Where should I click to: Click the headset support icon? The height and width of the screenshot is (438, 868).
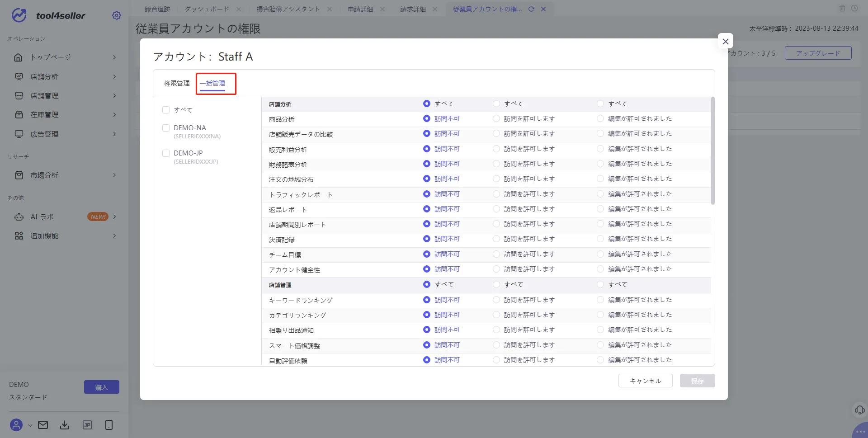coord(859,410)
